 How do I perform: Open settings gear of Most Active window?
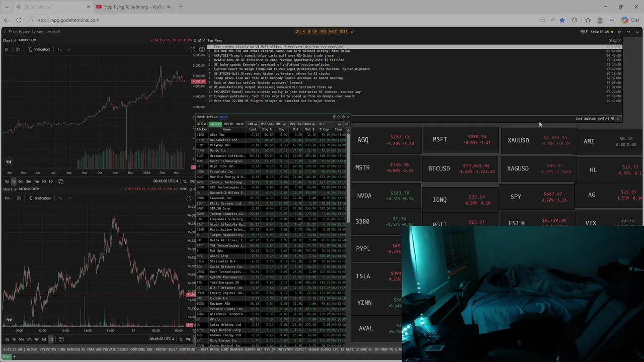point(343,117)
